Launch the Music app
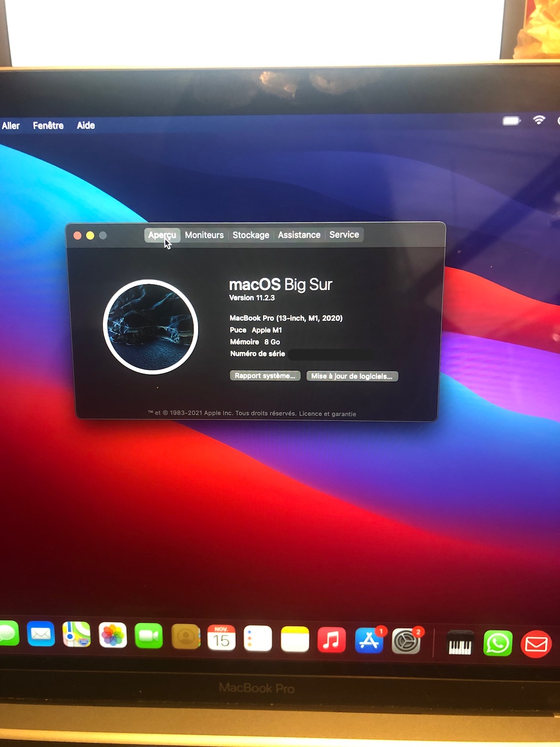This screenshot has height=747, width=560. (331, 640)
